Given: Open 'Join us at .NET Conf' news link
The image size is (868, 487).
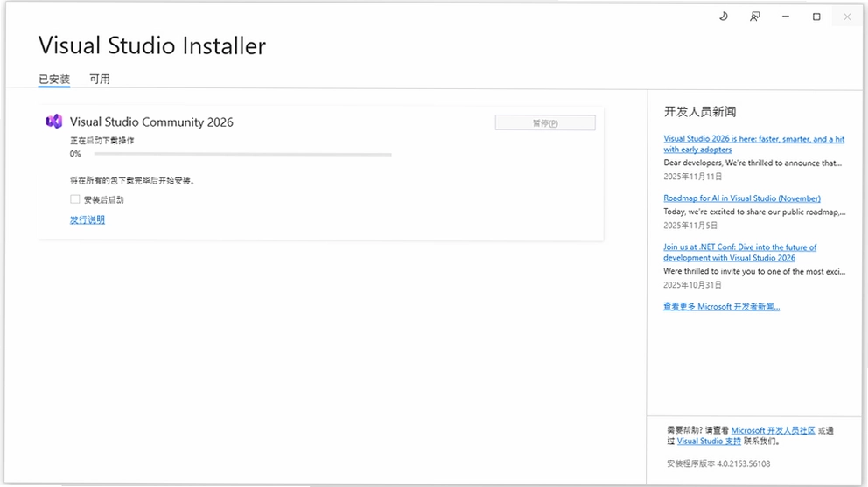Looking at the screenshot, I should [x=739, y=253].
